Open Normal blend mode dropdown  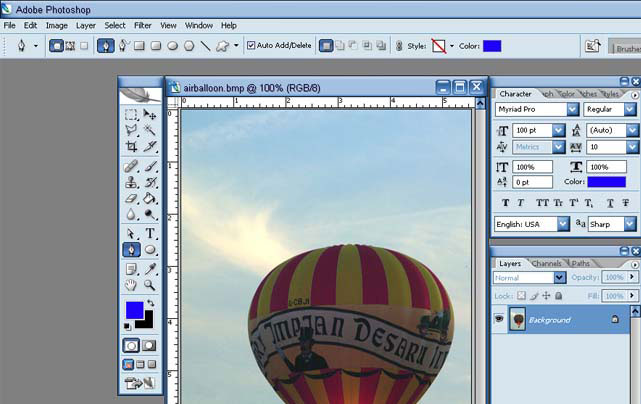coord(560,278)
